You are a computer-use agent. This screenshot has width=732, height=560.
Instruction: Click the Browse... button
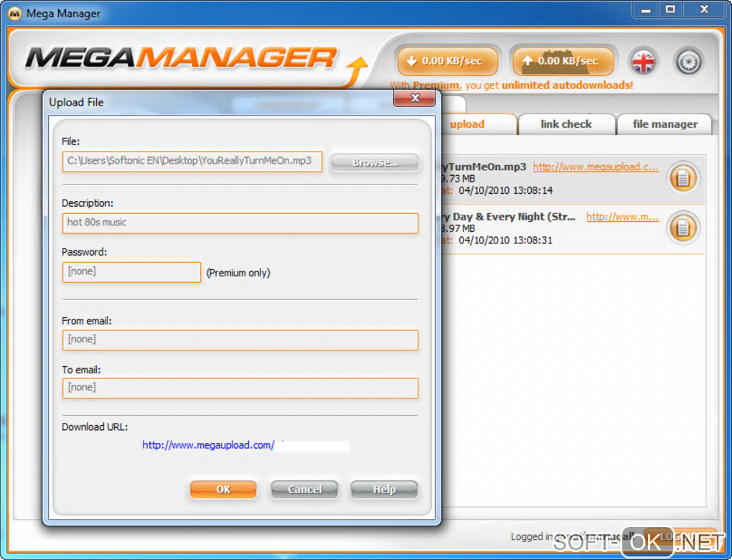375,162
